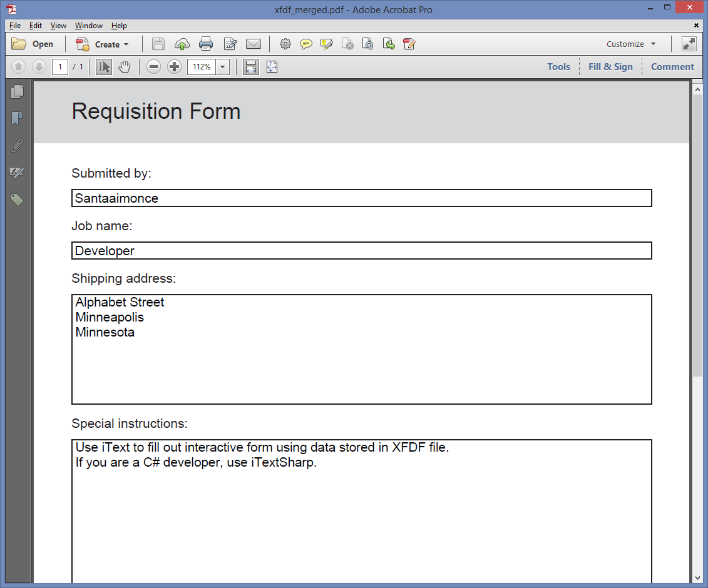Open the Comment pane
Image resolution: width=708 pixels, height=588 pixels.
coord(672,67)
